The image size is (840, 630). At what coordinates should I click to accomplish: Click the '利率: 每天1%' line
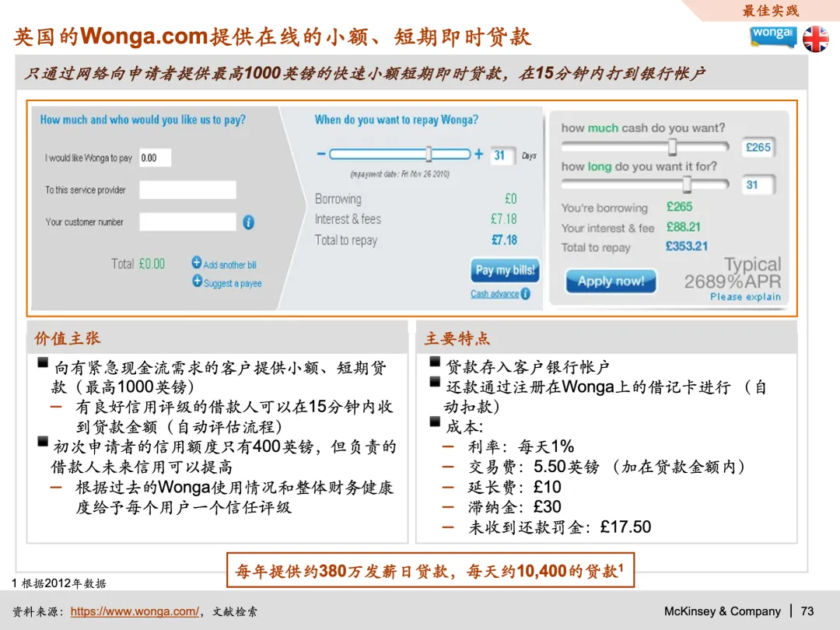(x=520, y=446)
